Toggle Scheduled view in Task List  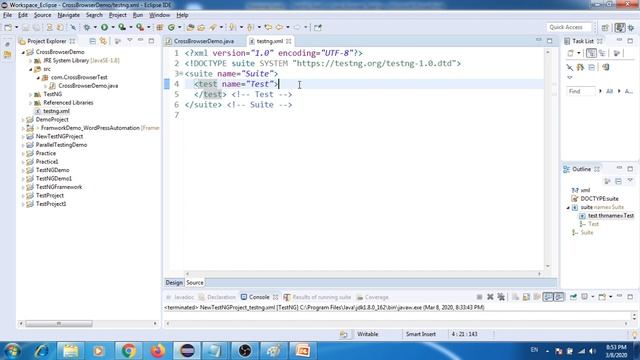602,53
